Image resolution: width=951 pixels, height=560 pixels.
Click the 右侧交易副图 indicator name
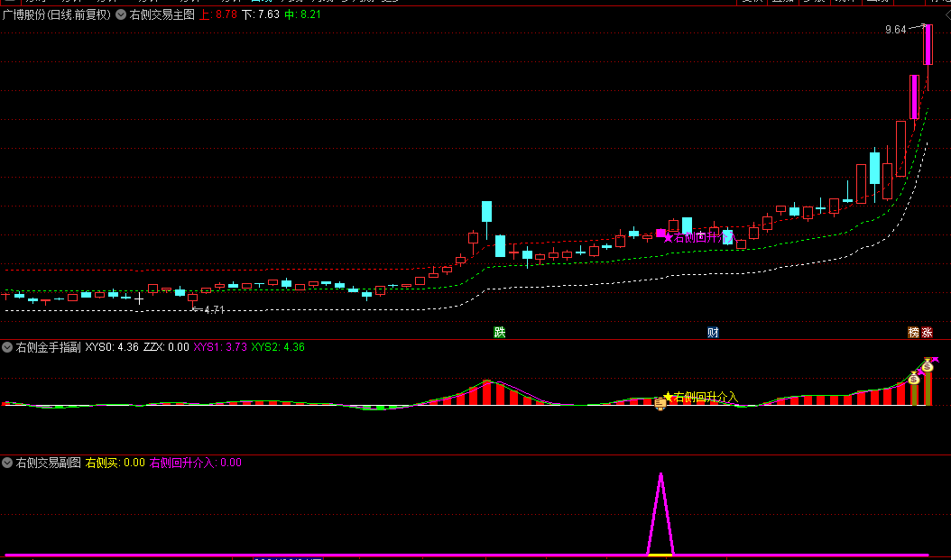point(48,463)
